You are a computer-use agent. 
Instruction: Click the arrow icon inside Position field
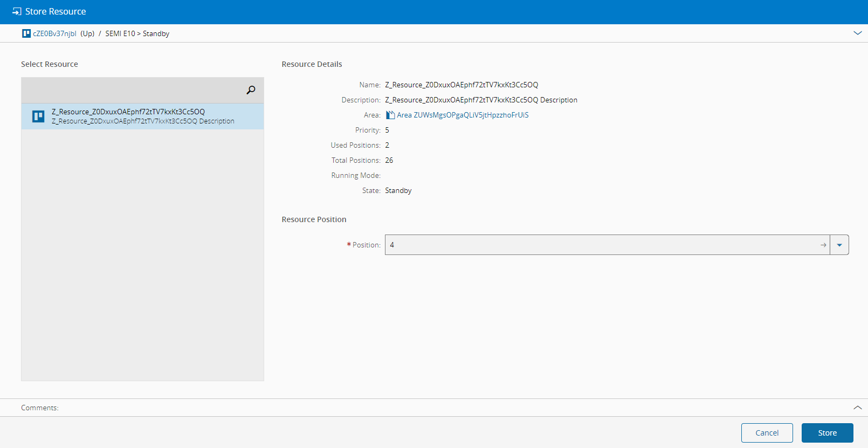pyautogui.click(x=823, y=245)
